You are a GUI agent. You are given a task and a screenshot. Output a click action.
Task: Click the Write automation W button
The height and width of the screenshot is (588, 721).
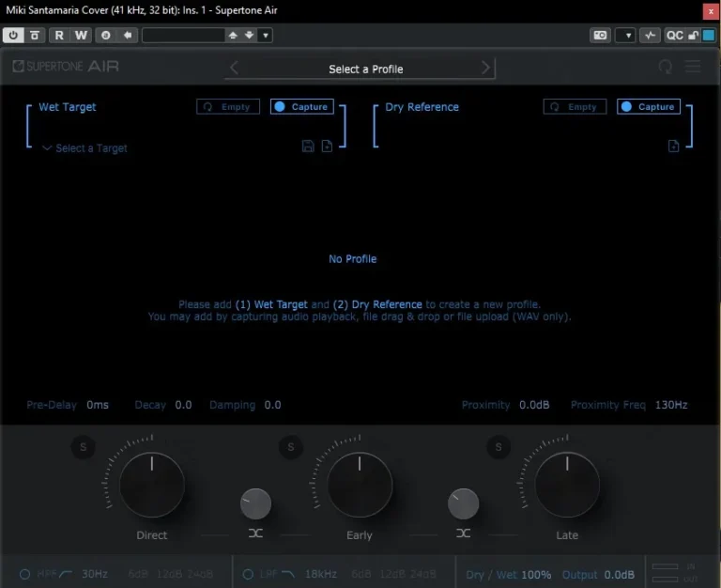[81, 36]
